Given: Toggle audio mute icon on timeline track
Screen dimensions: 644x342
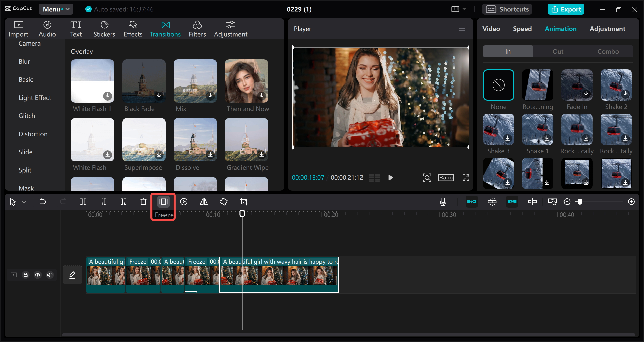Looking at the screenshot, I should click(x=49, y=274).
